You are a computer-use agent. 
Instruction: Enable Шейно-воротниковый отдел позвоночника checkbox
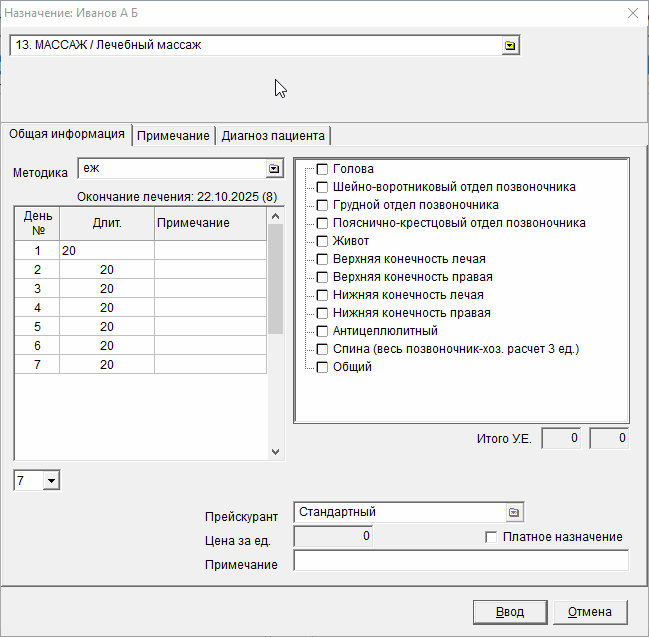[322, 188]
